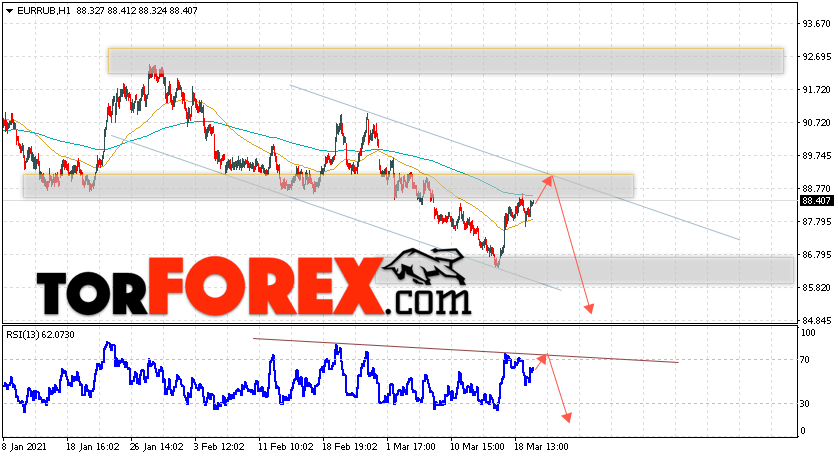The height and width of the screenshot is (458, 838).
Task: Select the low value 88.324 in the header
Action: tap(152, 11)
